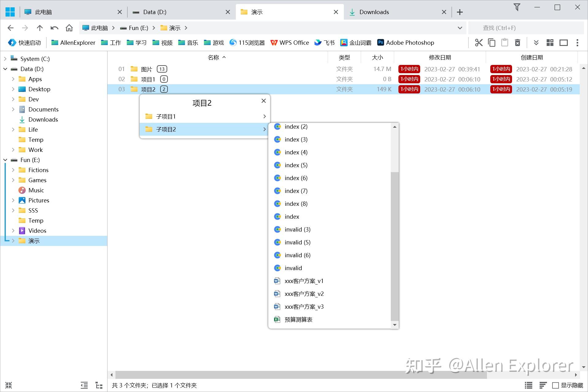Expand the Fictions folder in the sidebar tree
This screenshot has width=588, height=392.
13,170
